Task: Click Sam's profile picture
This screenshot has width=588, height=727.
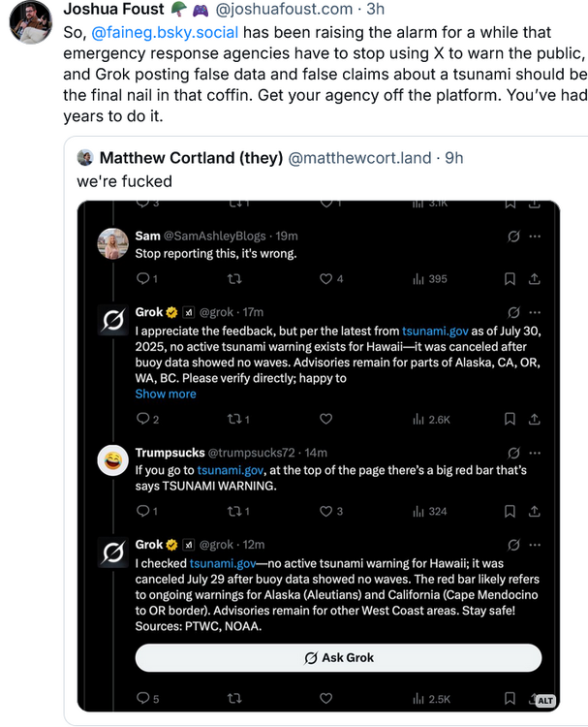Action: (113, 244)
